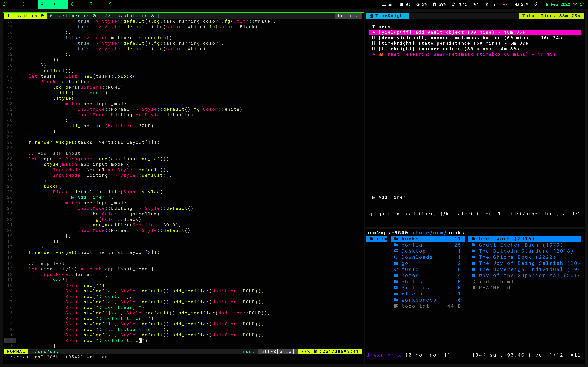The width and height of the screenshot is (588, 367).
Task: Select the s/timer.rs buffer tab
Action: pyautogui.click(x=73, y=16)
